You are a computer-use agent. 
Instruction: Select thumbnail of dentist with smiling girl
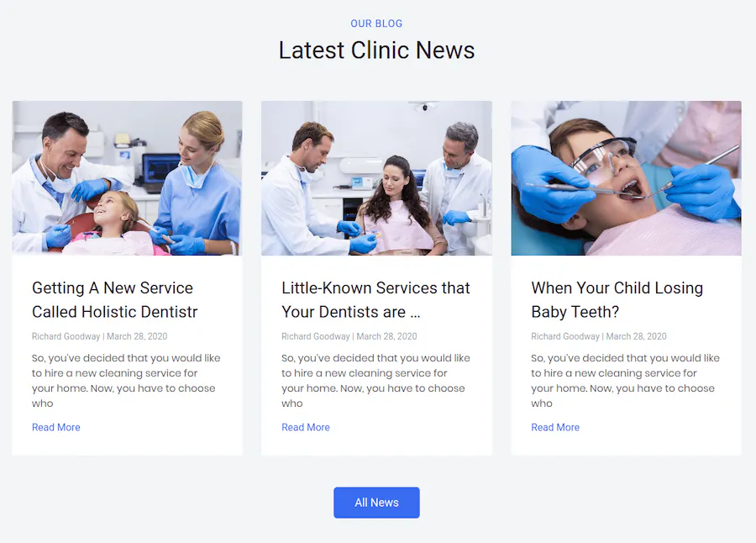pos(128,178)
